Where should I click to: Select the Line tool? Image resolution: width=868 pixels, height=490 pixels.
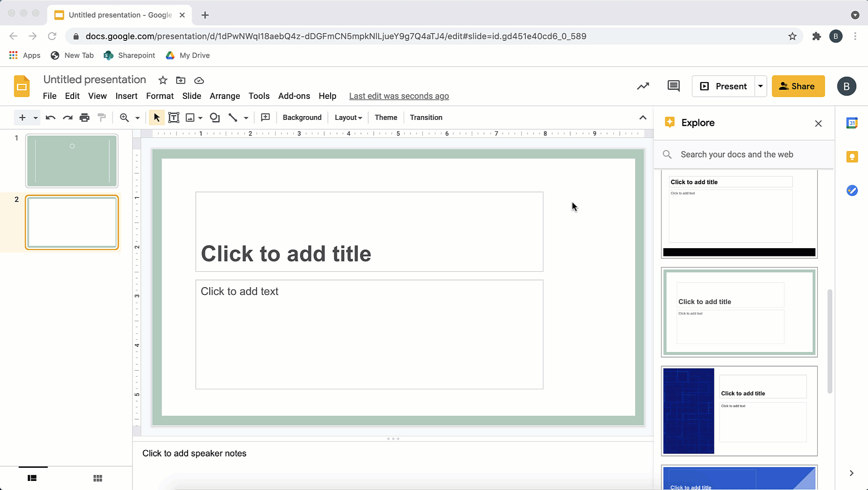point(233,118)
